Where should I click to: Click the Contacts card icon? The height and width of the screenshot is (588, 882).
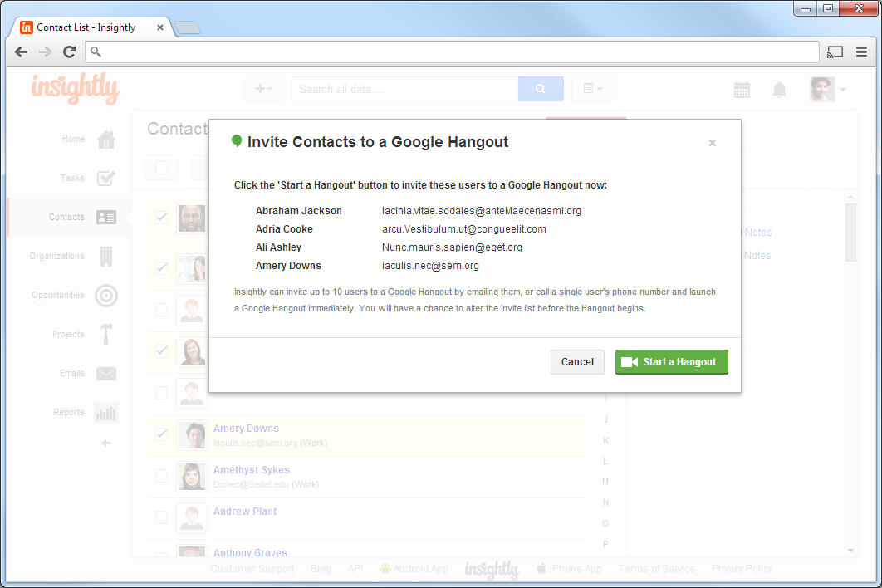[x=105, y=218]
